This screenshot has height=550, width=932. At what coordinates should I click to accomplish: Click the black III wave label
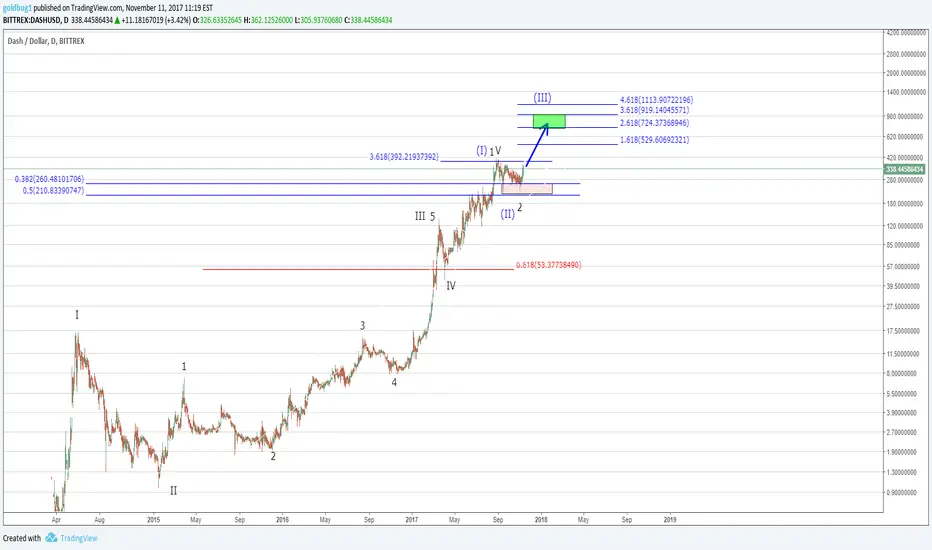tap(420, 216)
